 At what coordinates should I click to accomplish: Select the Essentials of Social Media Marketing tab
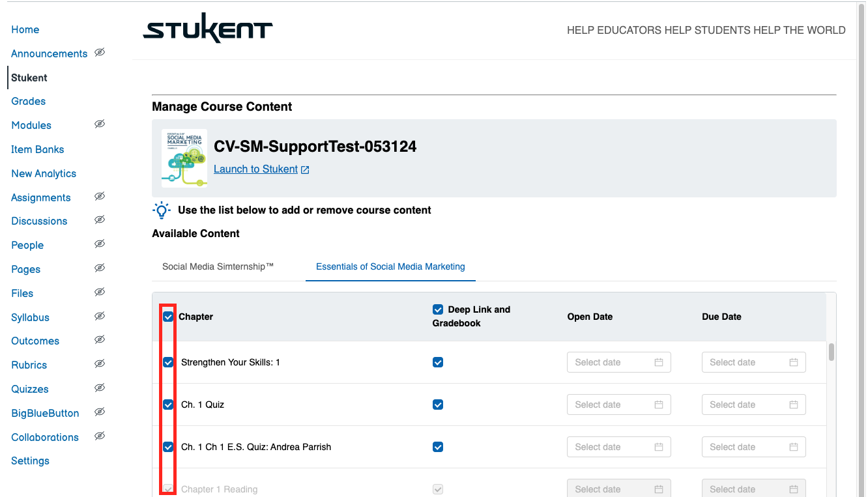[x=390, y=266]
